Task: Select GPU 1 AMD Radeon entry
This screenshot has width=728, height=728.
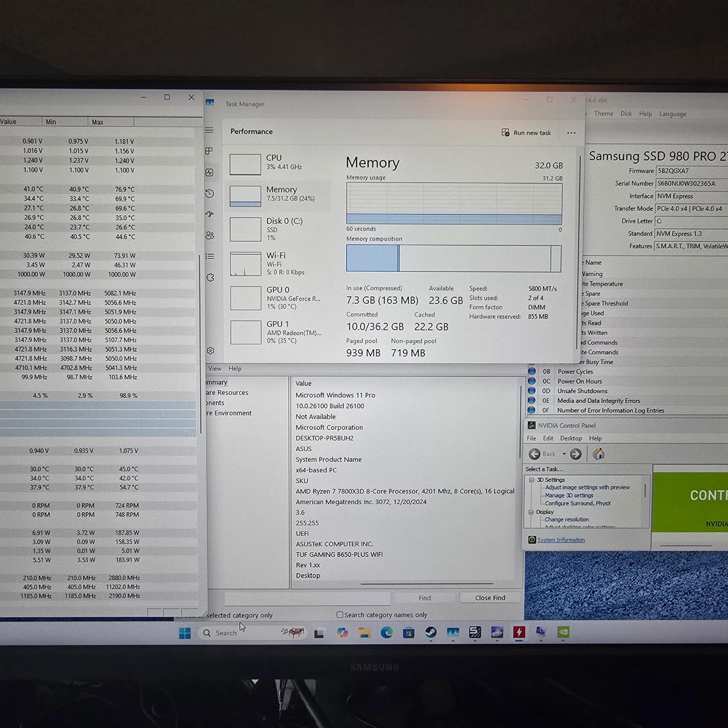Action: 279,332
